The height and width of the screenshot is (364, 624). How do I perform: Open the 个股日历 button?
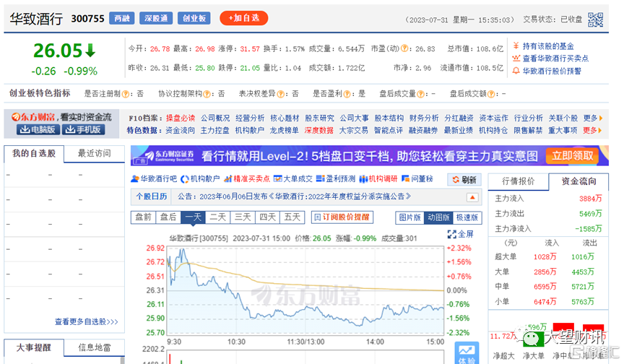tap(151, 196)
